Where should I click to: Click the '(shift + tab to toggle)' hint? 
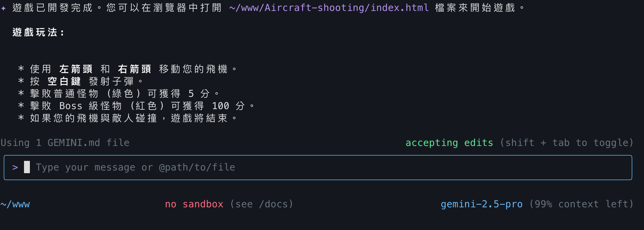(567, 143)
